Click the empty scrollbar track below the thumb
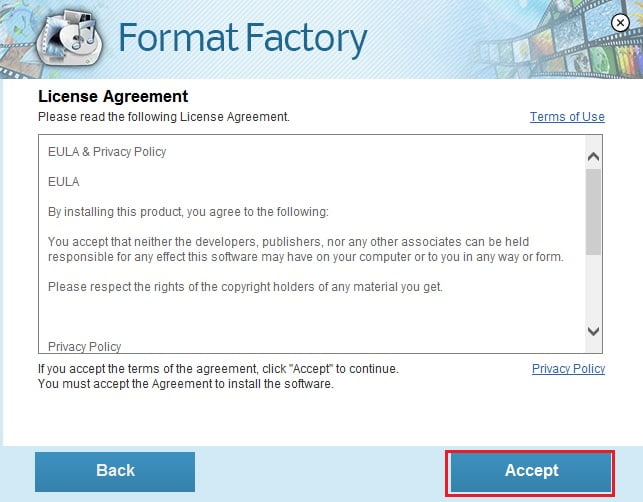Screen dimensions: 643x502 coord(593,287)
